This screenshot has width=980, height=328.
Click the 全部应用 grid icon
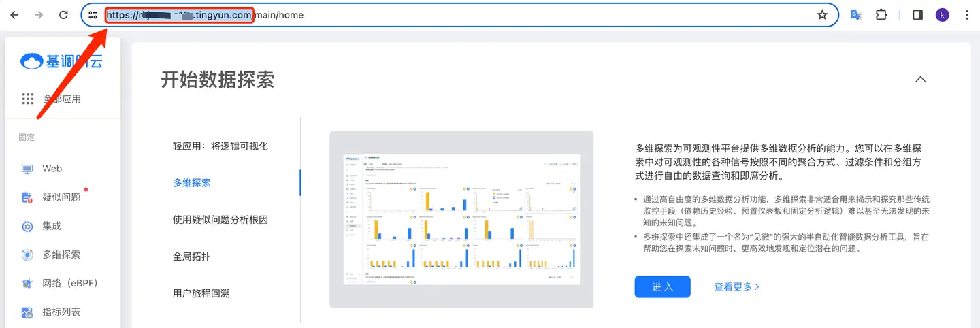tap(28, 99)
